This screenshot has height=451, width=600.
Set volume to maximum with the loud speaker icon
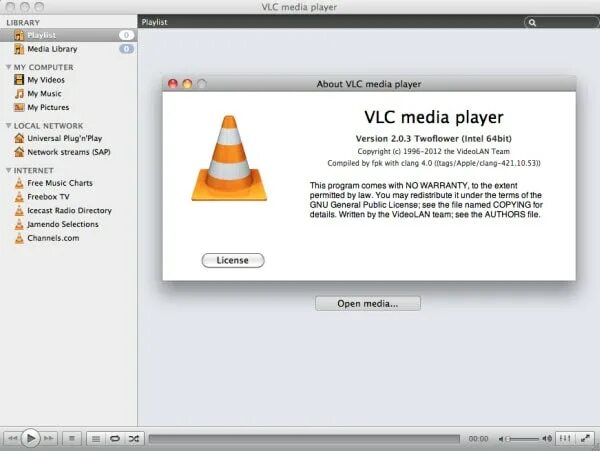[547, 438]
